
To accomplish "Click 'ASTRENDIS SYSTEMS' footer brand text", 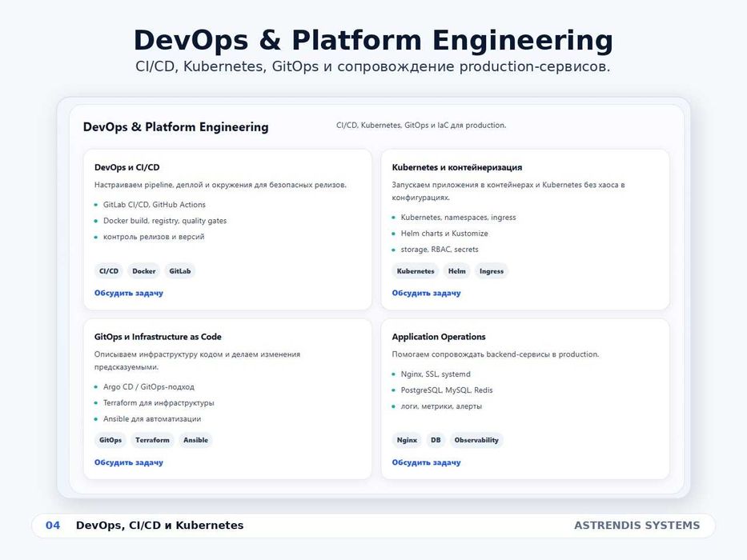I will (x=637, y=526).
